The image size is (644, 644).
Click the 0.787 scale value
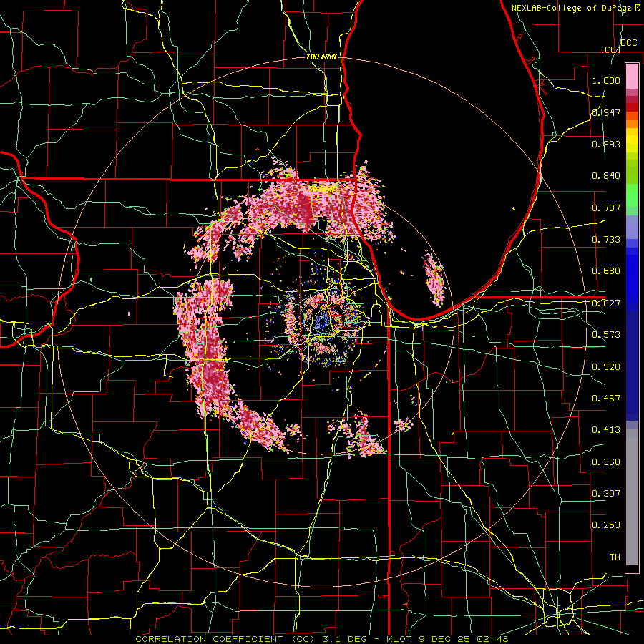point(606,208)
